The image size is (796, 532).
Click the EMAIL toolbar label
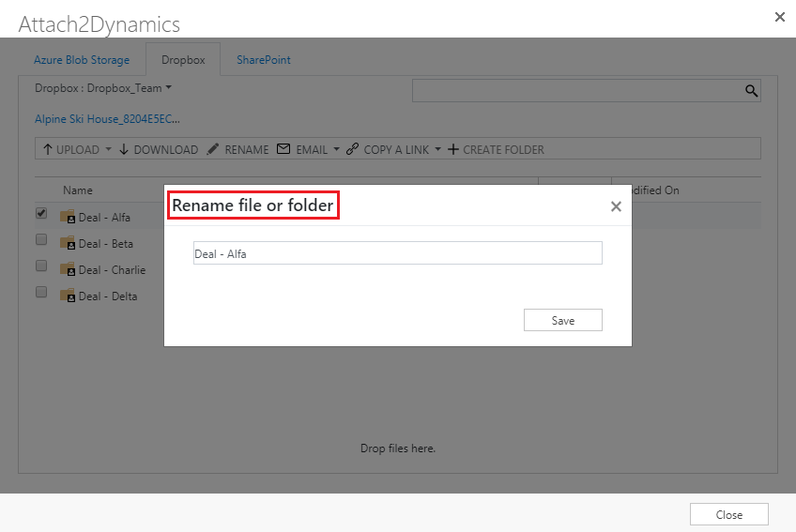tap(312, 150)
